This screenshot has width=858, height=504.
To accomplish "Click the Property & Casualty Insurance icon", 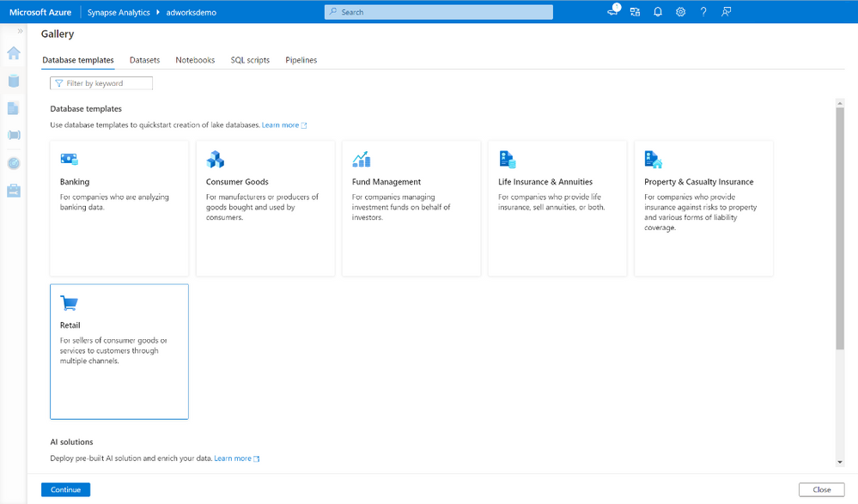I will (x=654, y=159).
